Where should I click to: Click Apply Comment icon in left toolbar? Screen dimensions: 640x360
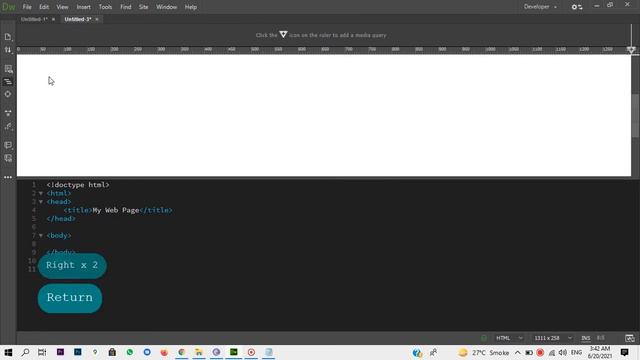click(8, 145)
